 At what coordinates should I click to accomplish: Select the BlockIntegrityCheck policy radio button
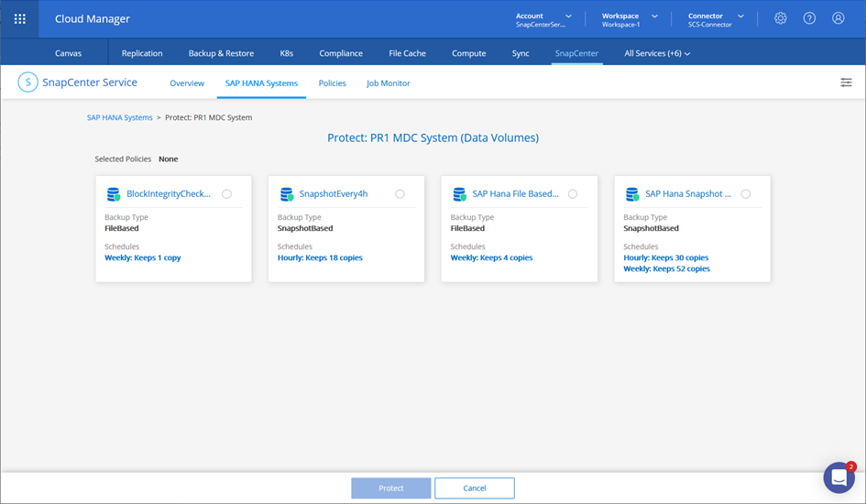pos(227,194)
